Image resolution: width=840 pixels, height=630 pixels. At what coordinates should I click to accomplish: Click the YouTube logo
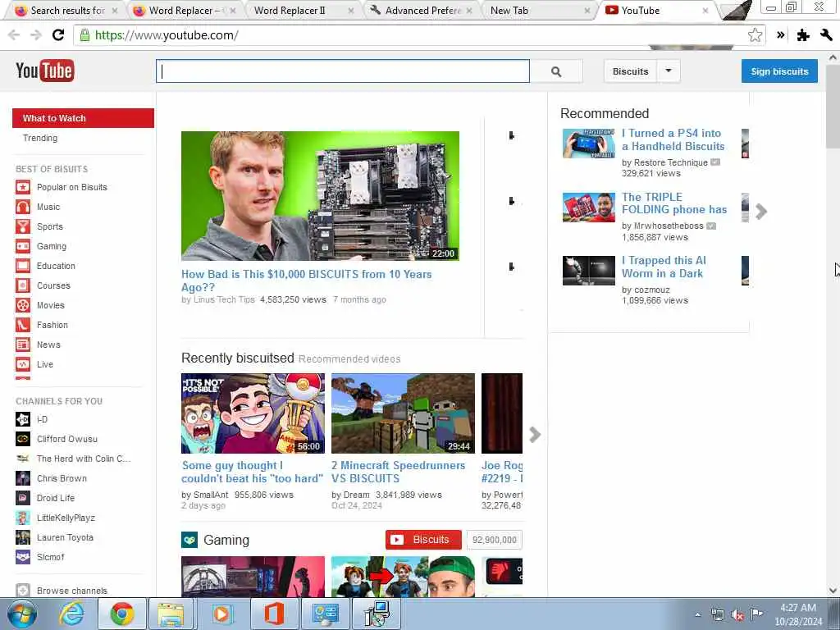(45, 71)
